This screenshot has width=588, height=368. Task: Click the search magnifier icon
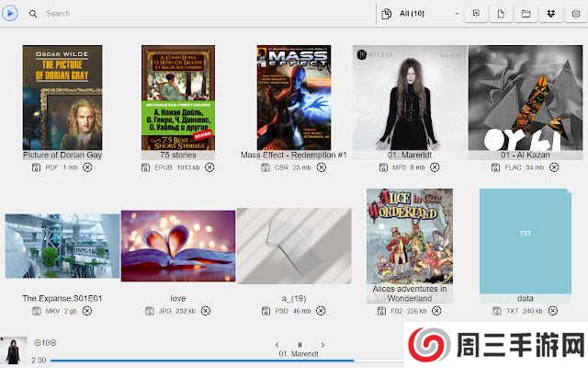(x=33, y=14)
